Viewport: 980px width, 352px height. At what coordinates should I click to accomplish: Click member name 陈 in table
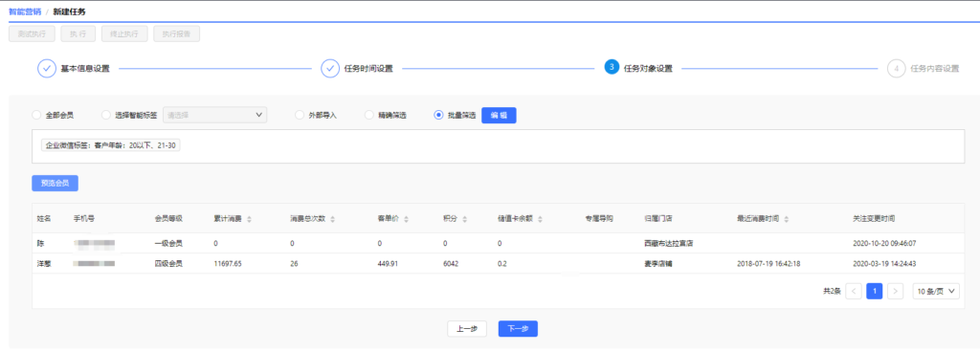pos(40,243)
